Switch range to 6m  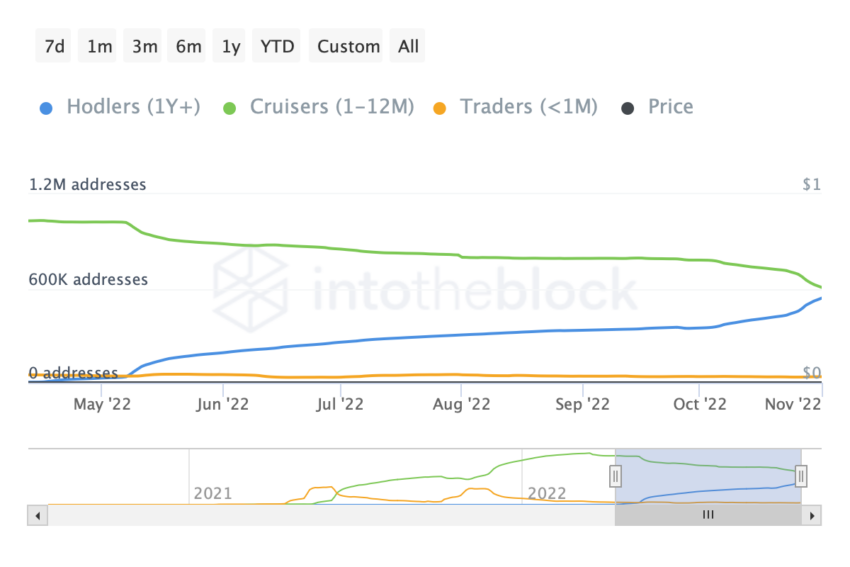(x=188, y=46)
